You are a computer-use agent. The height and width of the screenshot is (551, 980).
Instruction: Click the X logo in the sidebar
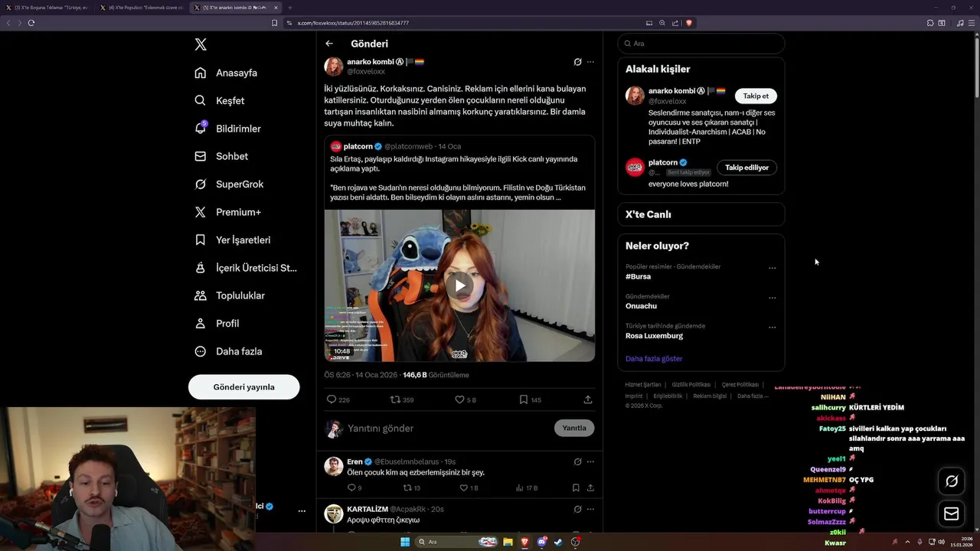[201, 44]
